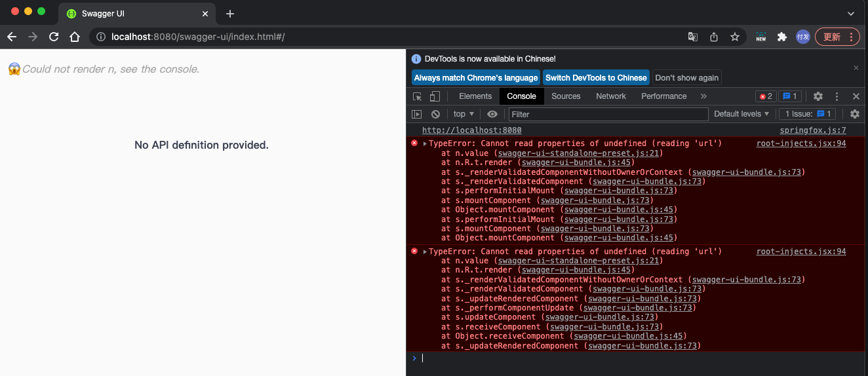
Task: Open the top context dropdown
Action: point(464,114)
